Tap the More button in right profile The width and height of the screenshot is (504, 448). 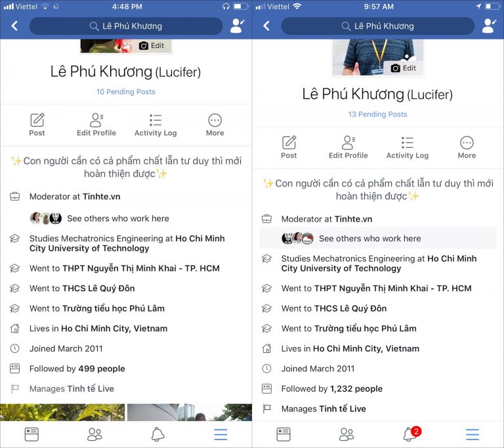click(467, 147)
